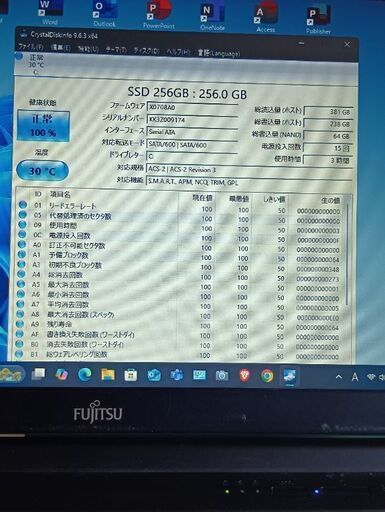Open the テーマ(T) menu

(116, 50)
